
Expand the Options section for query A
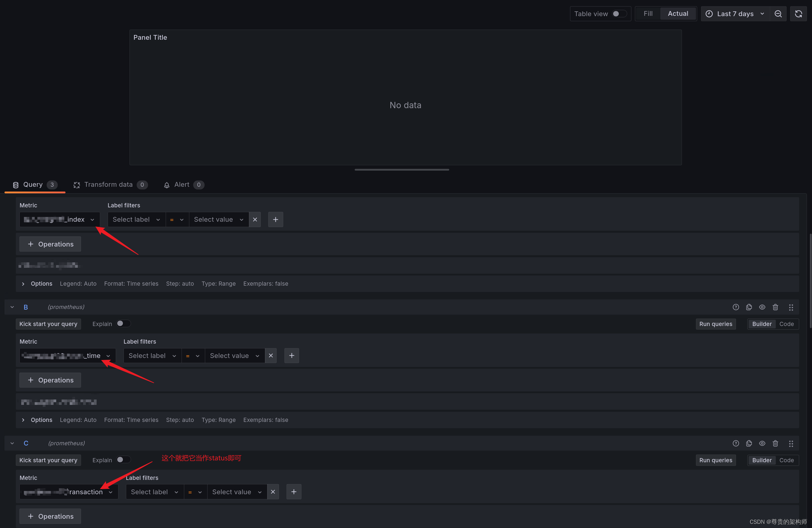click(22, 284)
